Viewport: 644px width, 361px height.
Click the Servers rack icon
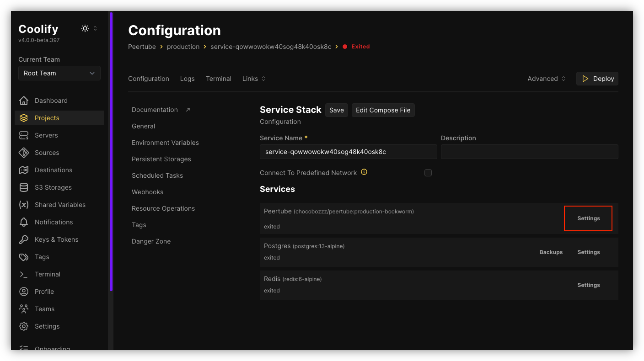pos(24,135)
